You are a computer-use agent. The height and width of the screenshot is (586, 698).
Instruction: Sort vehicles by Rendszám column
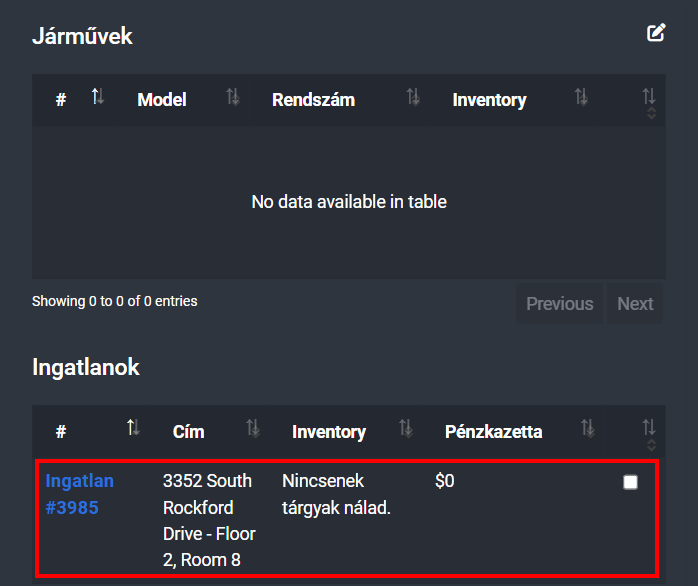click(x=339, y=100)
